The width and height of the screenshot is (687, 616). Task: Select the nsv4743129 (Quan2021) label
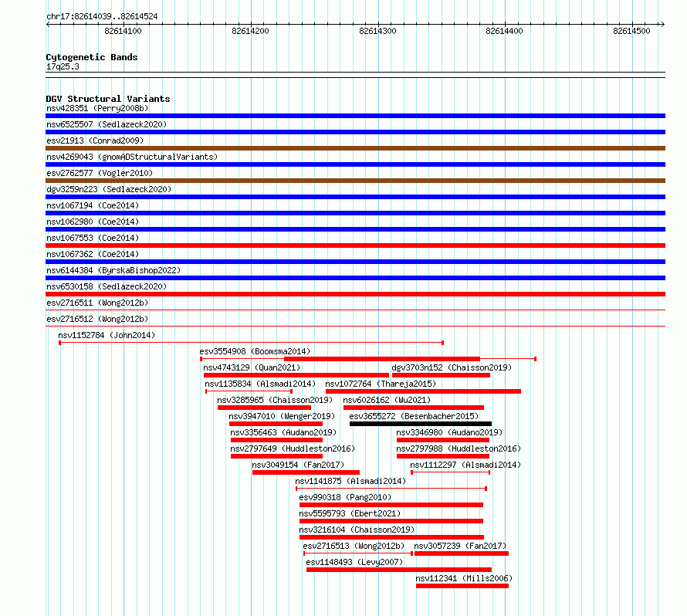252,367
